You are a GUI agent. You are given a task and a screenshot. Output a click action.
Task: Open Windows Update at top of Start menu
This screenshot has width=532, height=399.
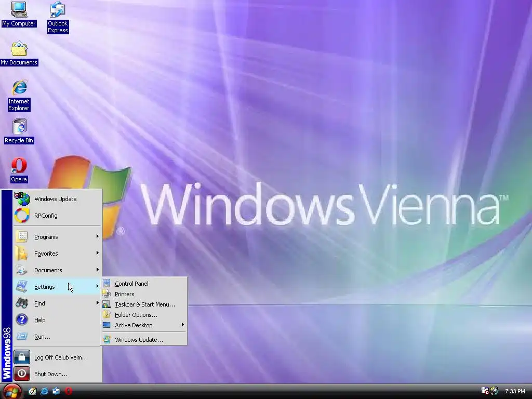tap(57, 199)
